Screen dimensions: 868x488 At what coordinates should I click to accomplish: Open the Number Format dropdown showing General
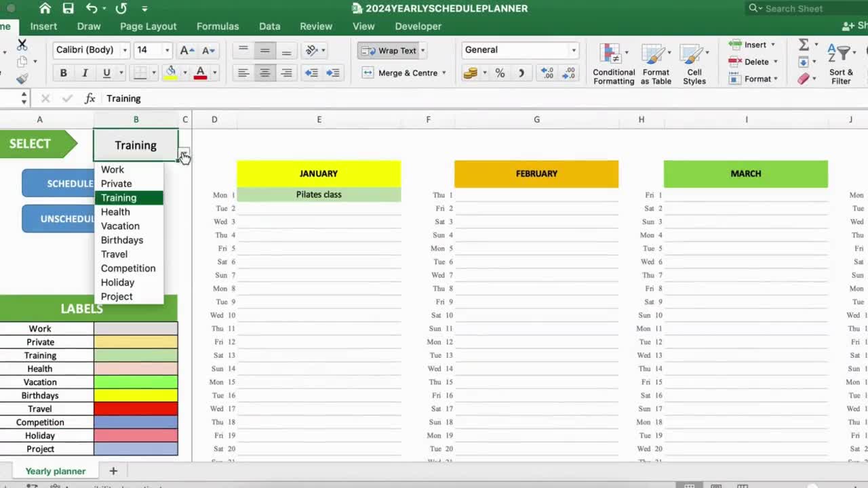click(519, 49)
